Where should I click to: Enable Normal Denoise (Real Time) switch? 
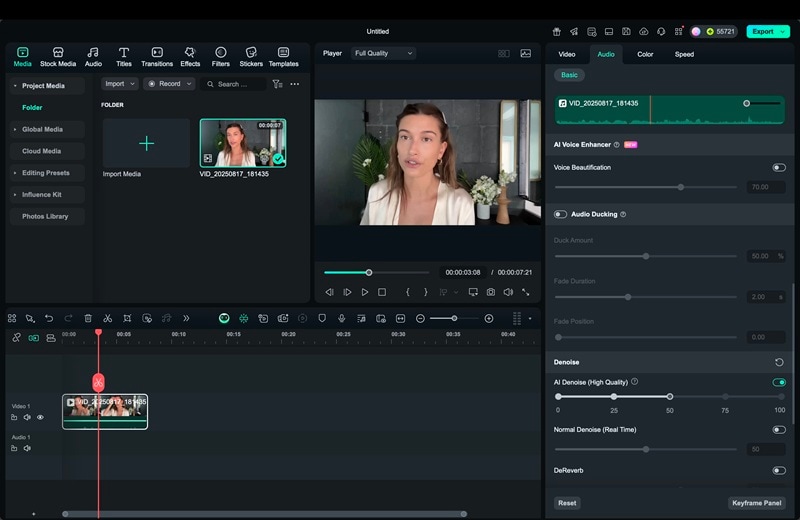click(x=779, y=430)
